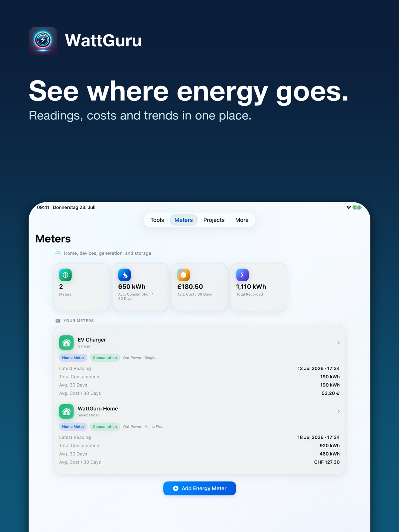Click the WattGuru Home title

click(x=98, y=408)
